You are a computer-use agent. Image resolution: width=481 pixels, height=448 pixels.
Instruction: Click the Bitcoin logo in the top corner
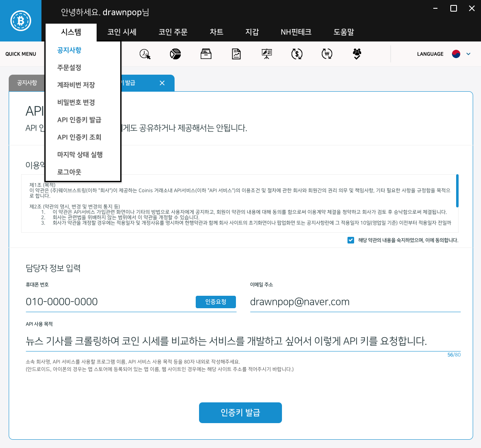20,20
